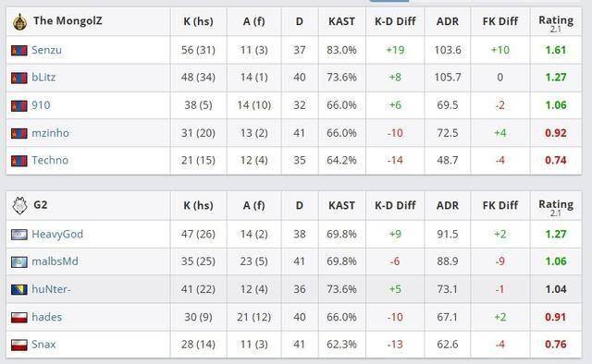Click MongolZ table Rating 2.1 column header
Image resolution: width=592 pixels, height=364 pixels.
click(556, 22)
